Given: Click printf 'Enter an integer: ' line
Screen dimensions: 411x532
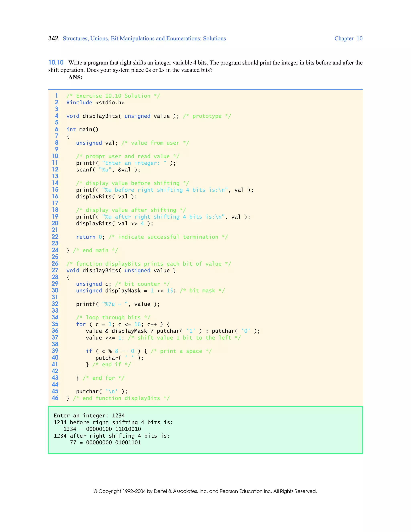Looking at the screenshot, I should [126, 163].
